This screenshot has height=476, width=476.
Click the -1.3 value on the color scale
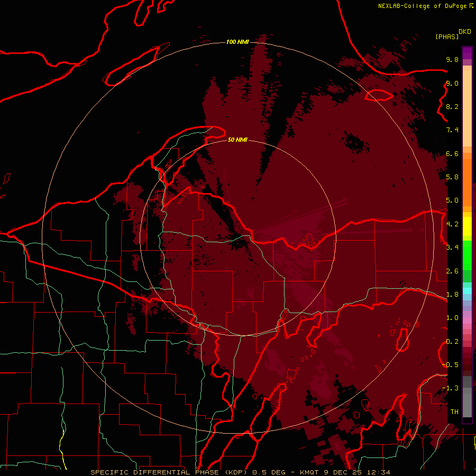(x=450, y=388)
